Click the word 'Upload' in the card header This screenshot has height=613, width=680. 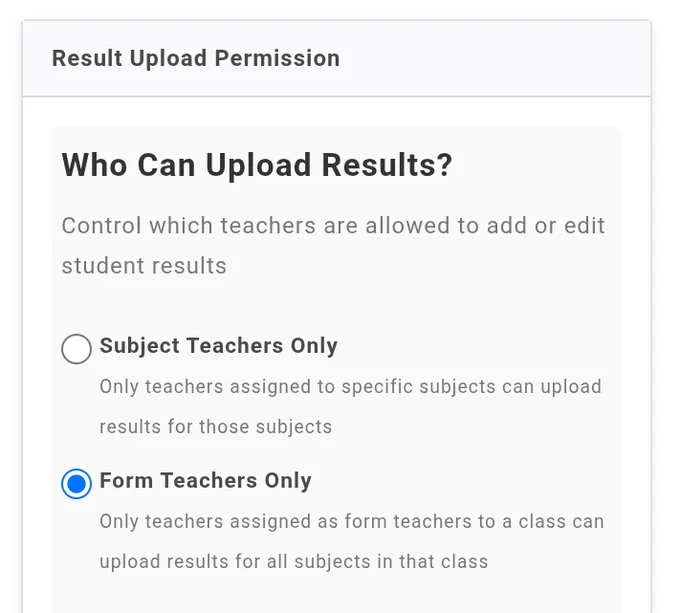[168, 59]
